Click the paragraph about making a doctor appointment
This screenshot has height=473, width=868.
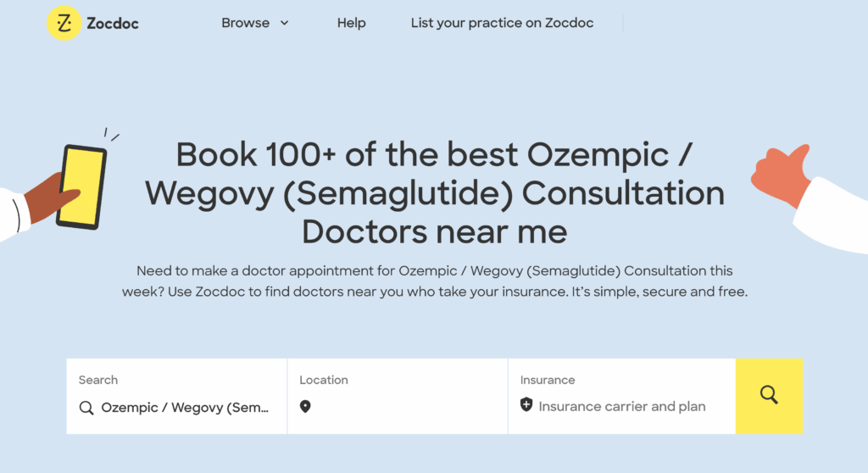pyautogui.click(x=435, y=281)
